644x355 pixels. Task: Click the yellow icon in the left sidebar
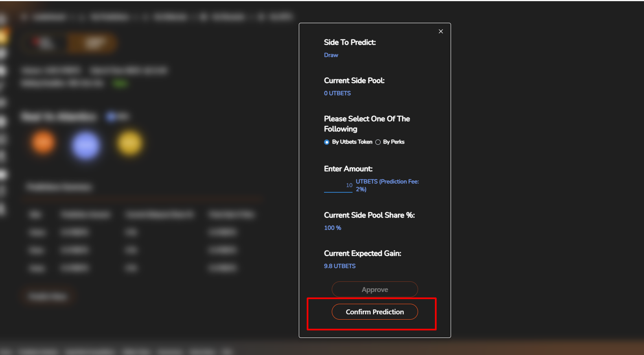(x=4, y=37)
